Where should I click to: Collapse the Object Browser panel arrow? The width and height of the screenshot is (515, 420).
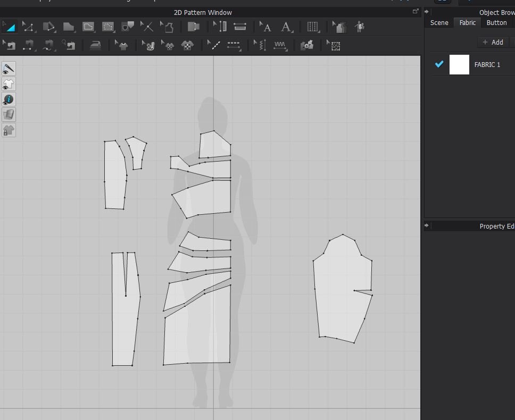click(427, 12)
